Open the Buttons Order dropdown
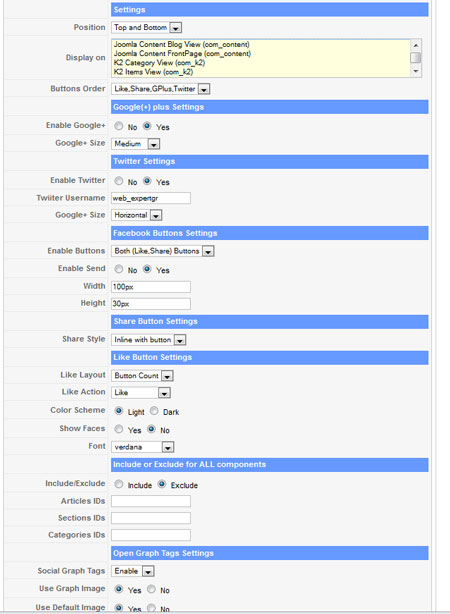The width and height of the screenshot is (450, 614). click(x=161, y=89)
